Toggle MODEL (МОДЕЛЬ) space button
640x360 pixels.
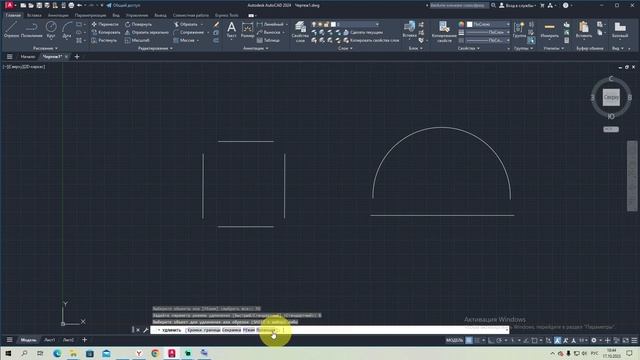pos(454,340)
